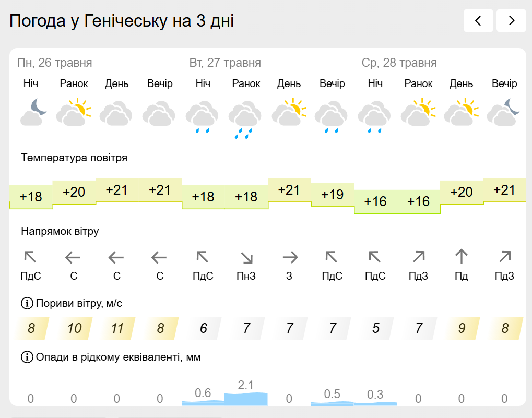Click Monday night moon and cloud icon
Screen dimensions: 532x418
(x=33, y=112)
